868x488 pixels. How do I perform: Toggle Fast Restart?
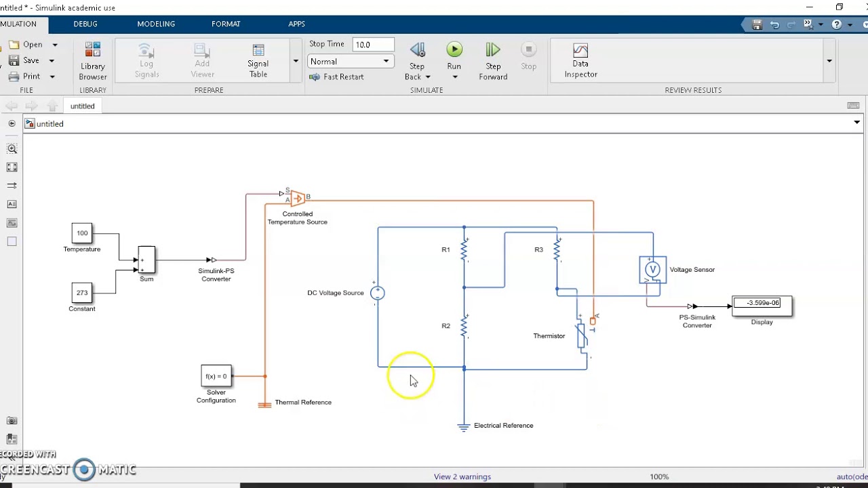[x=336, y=77]
